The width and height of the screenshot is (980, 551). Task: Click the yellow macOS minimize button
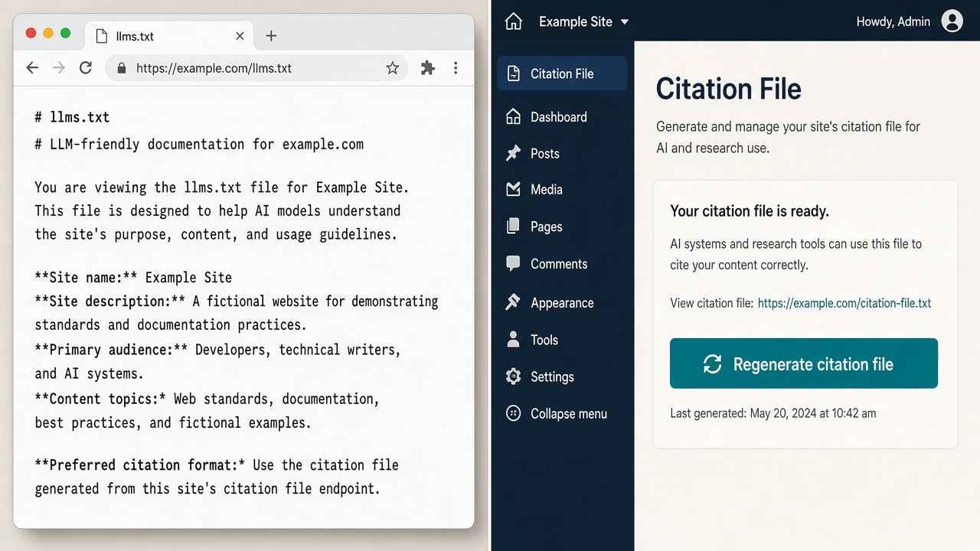pos(48,33)
